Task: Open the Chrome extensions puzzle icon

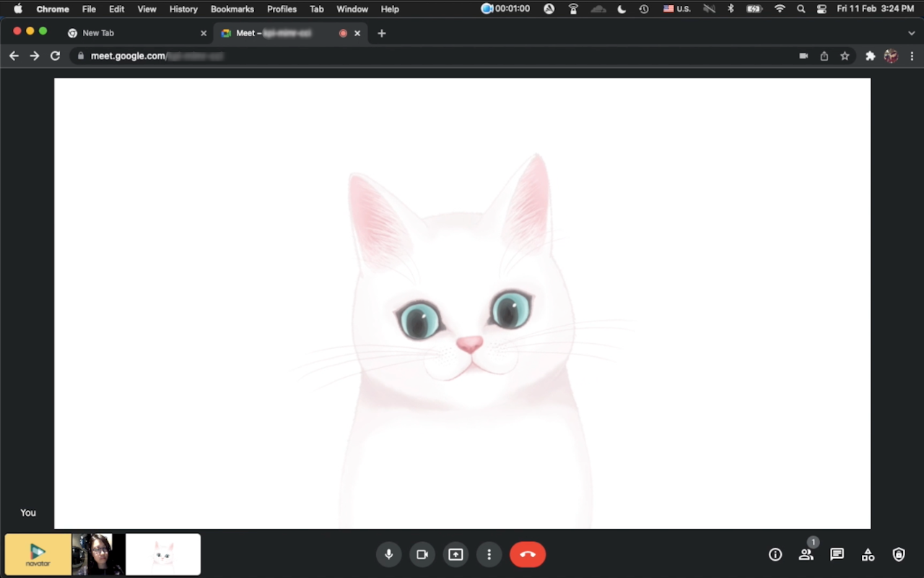Action: tap(869, 56)
